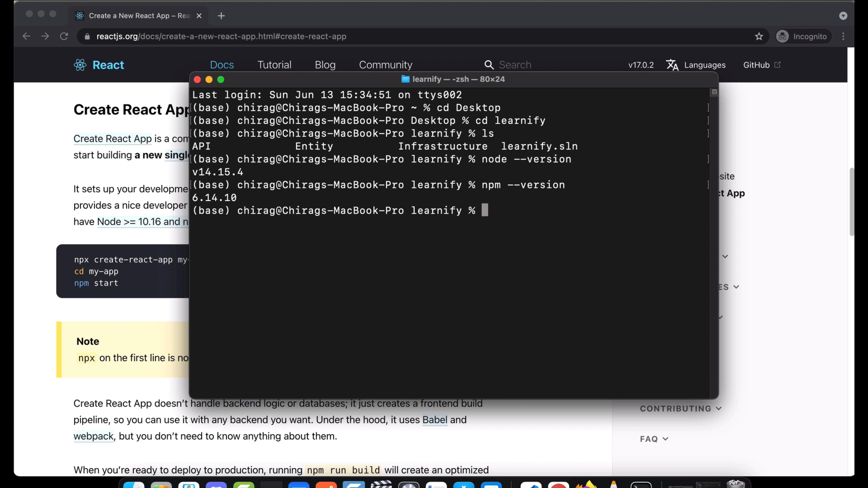Open the Community nav tab
The width and height of the screenshot is (868, 488).
click(x=385, y=65)
